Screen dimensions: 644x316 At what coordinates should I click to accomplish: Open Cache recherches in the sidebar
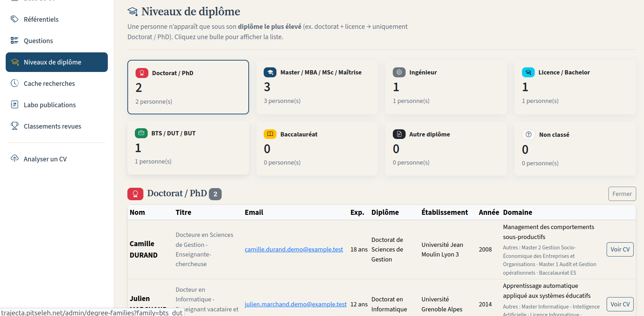57,83
